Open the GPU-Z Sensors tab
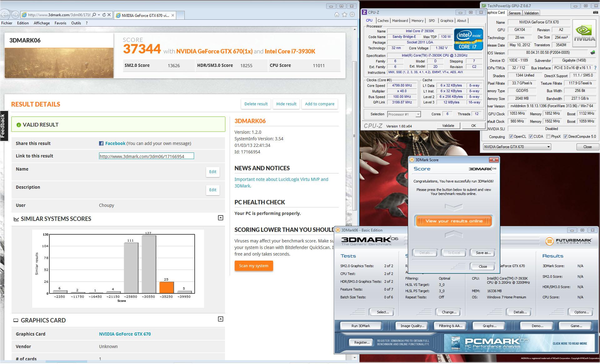Image resolution: width=600 pixels, height=364 pixels. [514, 13]
